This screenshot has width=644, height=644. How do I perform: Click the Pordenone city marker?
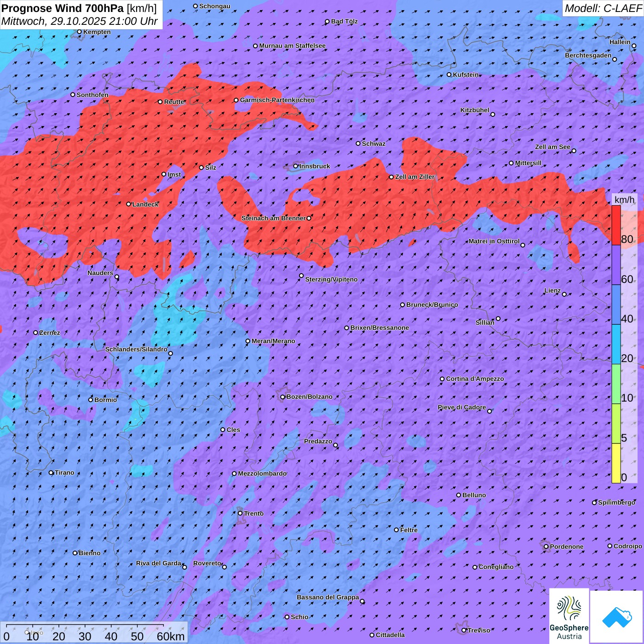click(546, 547)
